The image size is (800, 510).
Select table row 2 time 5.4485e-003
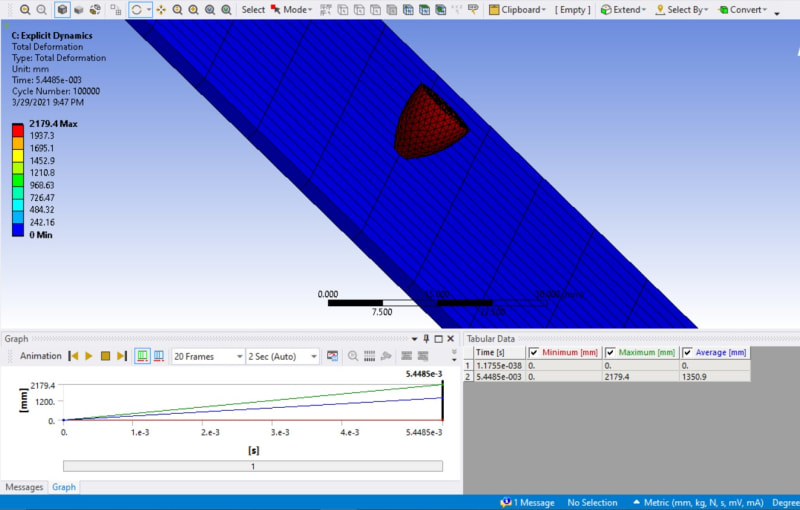[x=498, y=376]
